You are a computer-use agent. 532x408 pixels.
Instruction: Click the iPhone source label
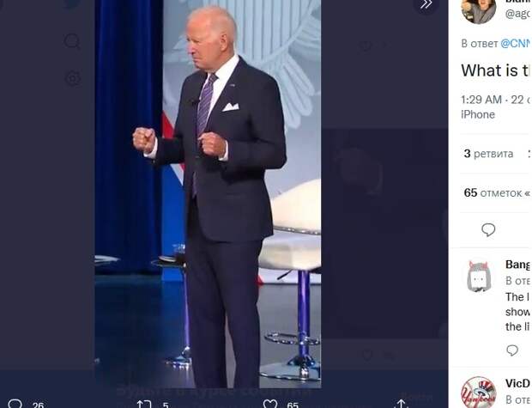pos(478,114)
